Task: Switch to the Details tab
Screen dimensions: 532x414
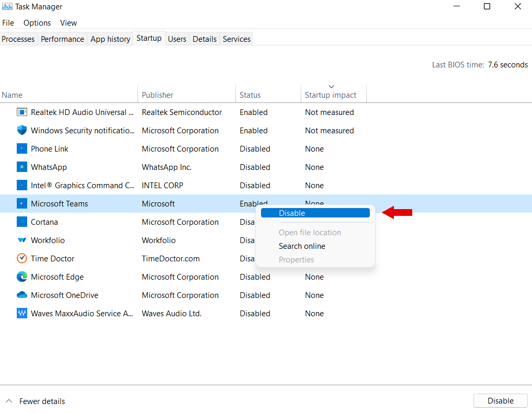Action: [205, 39]
